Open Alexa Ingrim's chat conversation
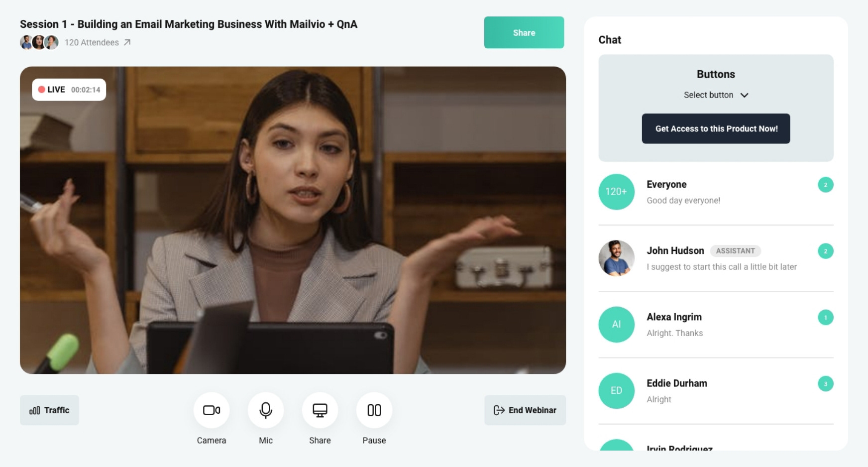 tap(716, 325)
